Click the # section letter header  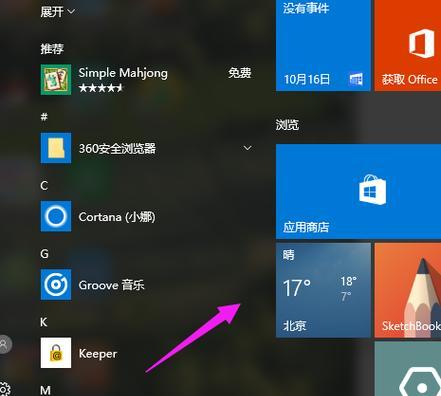[x=44, y=117]
